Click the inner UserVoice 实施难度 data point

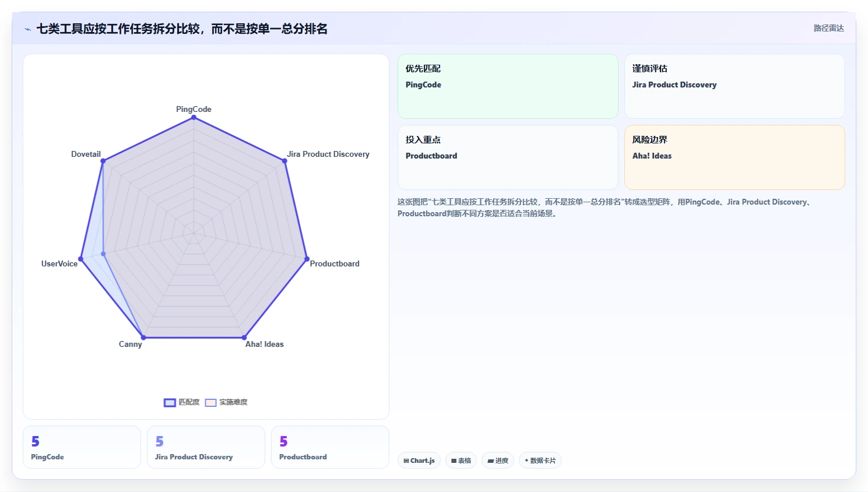tap(103, 254)
